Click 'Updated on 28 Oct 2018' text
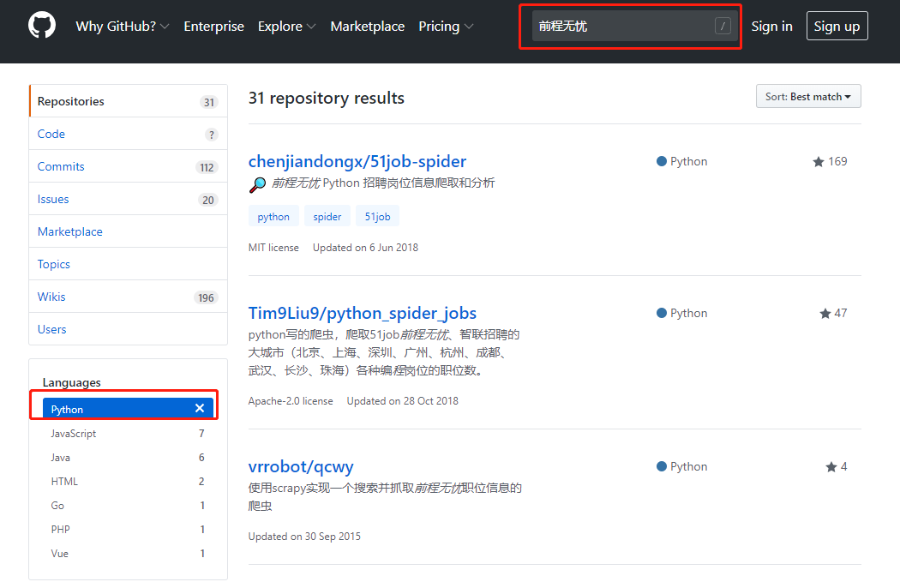 click(402, 401)
